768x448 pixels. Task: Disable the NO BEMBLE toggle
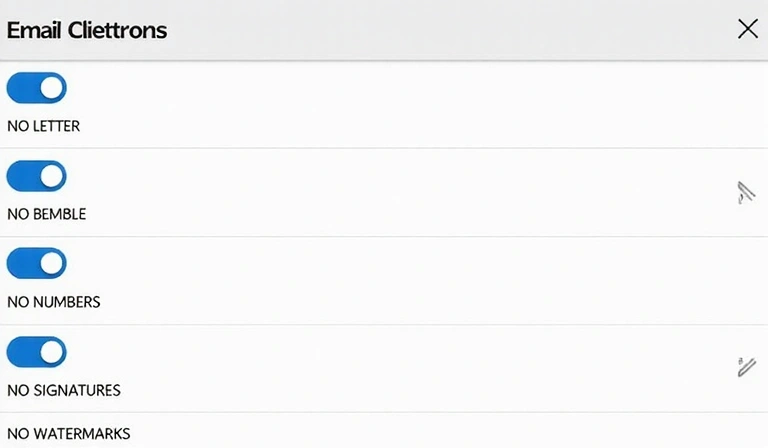pyautogui.click(x=37, y=176)
